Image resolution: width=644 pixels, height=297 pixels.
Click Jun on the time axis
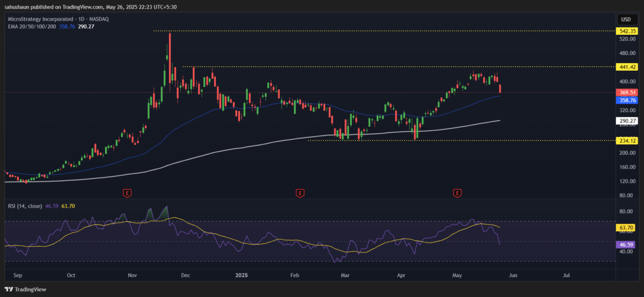pyautogui.click(x=513, y=275)
